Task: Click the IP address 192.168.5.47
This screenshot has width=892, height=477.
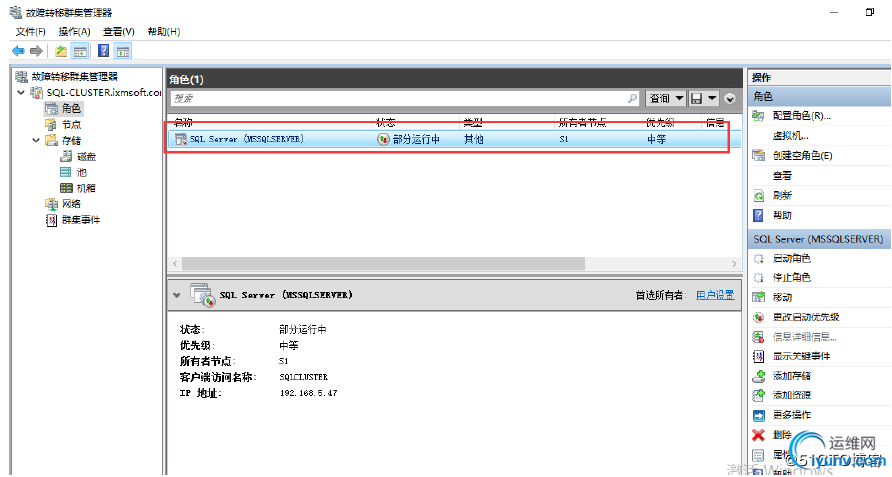Action: [308, 393]
